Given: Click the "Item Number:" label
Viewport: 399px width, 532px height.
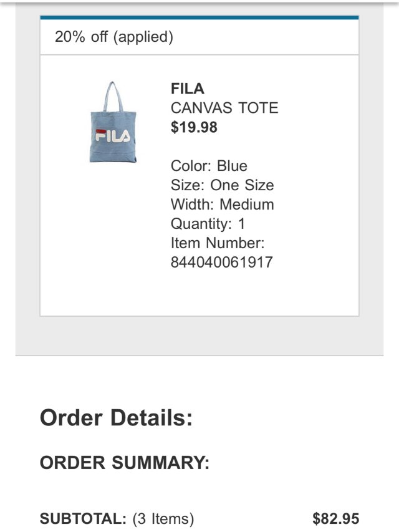Looking at the screenshot, I should click(x=218, y=243).
